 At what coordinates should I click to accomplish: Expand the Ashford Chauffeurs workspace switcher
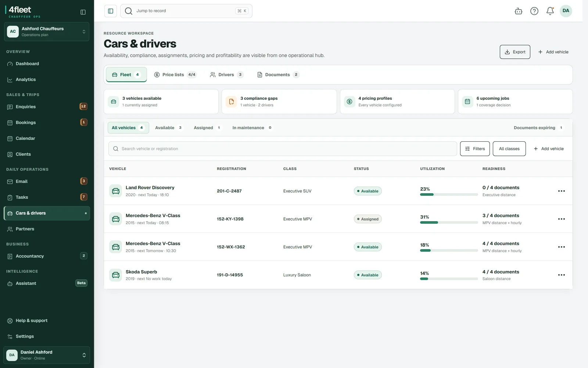coord(47,32)
